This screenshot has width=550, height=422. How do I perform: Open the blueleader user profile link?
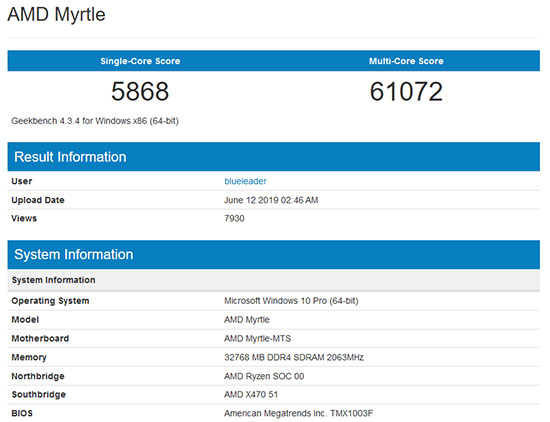pyautogui.click(x=245, y=181)
